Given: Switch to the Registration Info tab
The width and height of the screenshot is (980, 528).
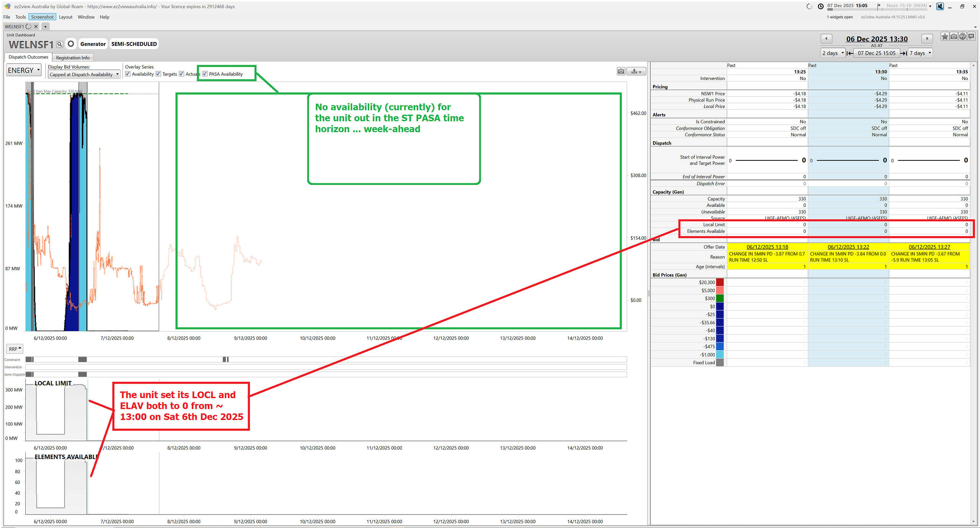Looking at the screenshot, I should click(x=73, y=58).
